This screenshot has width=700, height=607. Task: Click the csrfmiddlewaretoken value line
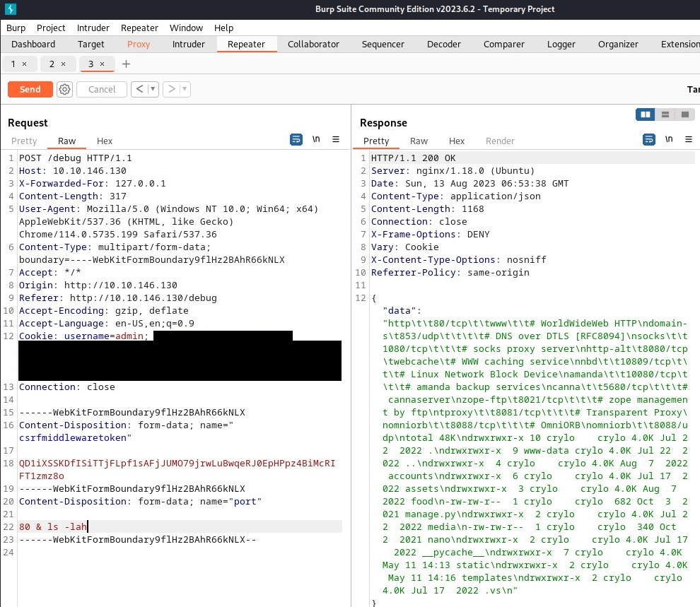(x=177, y=470)
